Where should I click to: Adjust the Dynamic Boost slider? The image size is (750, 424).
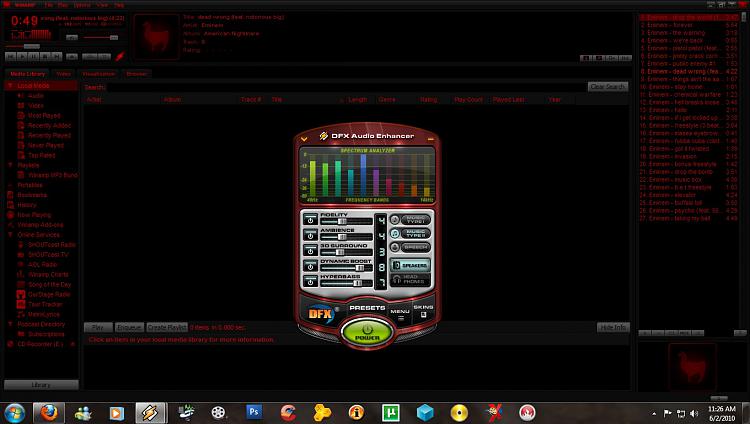[x=346, y=268]
